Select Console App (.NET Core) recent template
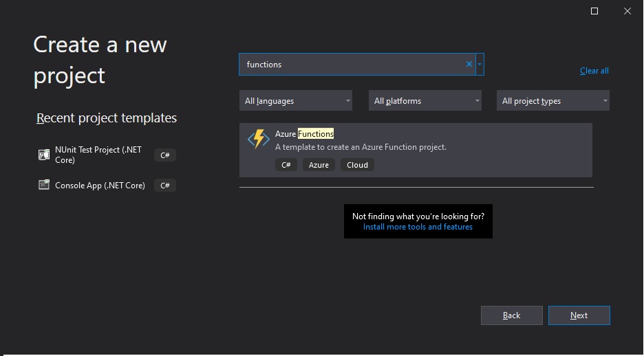 (x=100, y=186)
